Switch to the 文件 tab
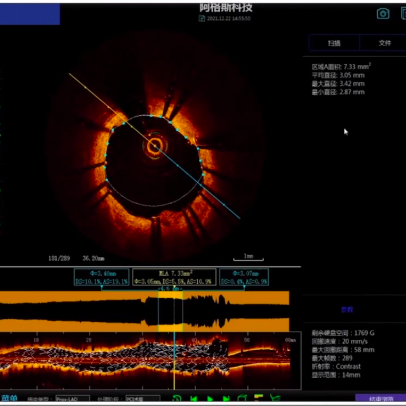The width and height of the screenshot is (406, 406). coord(384,43)
